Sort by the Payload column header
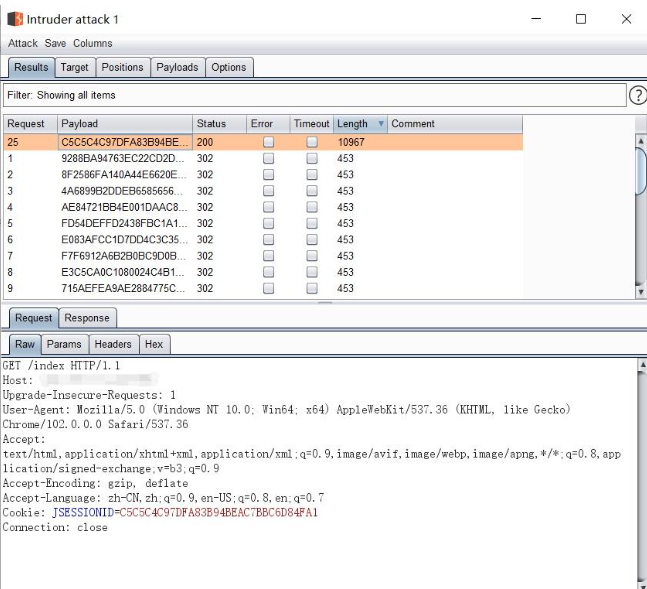The width and height of the screenshot is (647, 589). [x=125, y=124]
